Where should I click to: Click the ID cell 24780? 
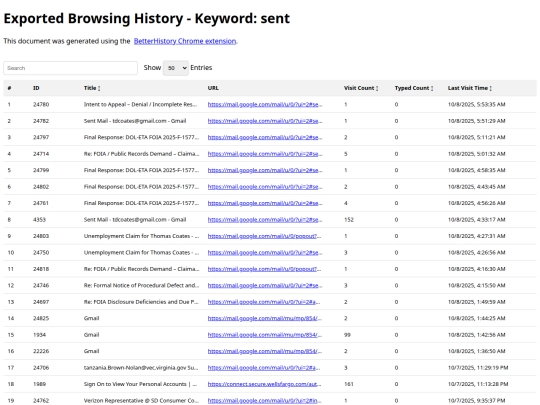tap(41, 104)
